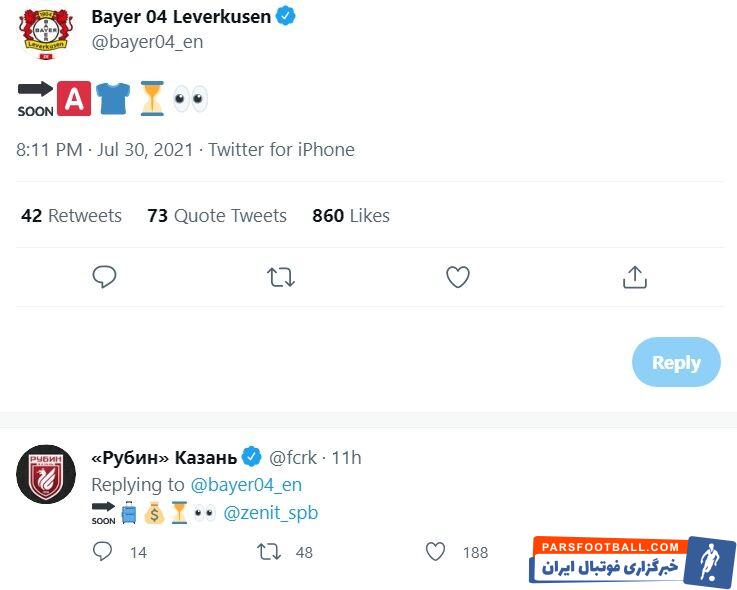This screenshot has height=590, width=737.
Task: Open the share options for the main tweet
Action: pos(635,277)
